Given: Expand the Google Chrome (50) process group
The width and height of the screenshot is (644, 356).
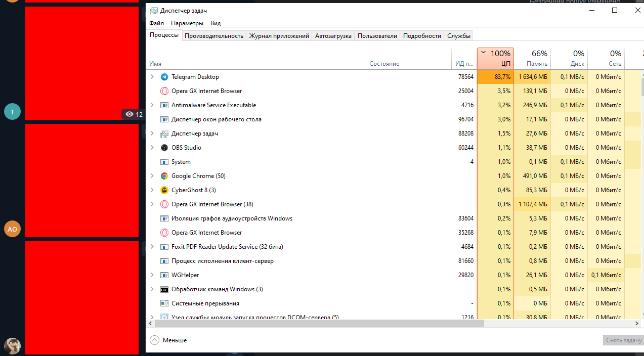Looking at the screenshot, I should [x=152, y=176].
